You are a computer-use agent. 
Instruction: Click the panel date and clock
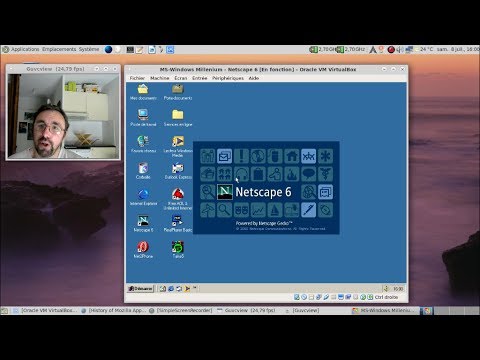pyautogui.click(x=458, y=49)
